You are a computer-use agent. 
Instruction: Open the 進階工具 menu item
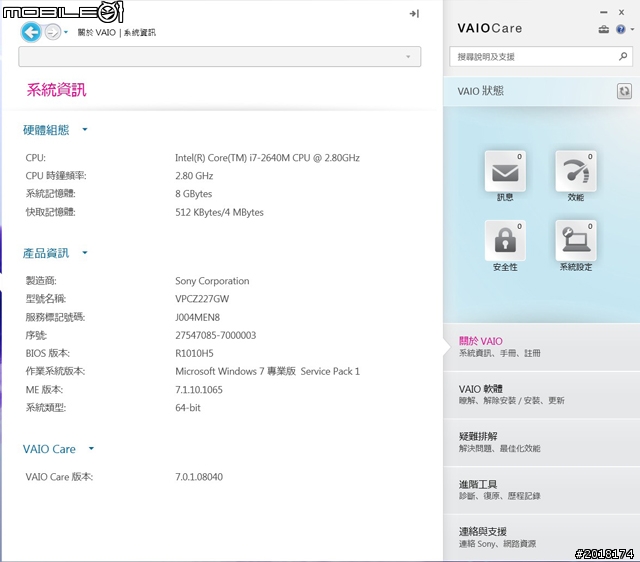tap(541, 490)
